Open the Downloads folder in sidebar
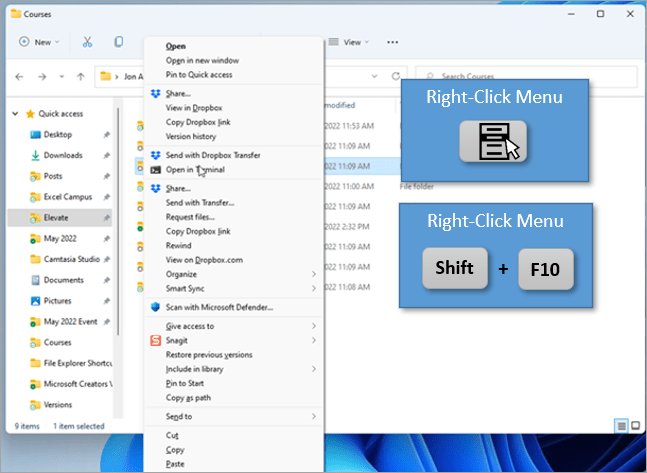Viewport: 647px width, 473px height. tap(63, 155)
